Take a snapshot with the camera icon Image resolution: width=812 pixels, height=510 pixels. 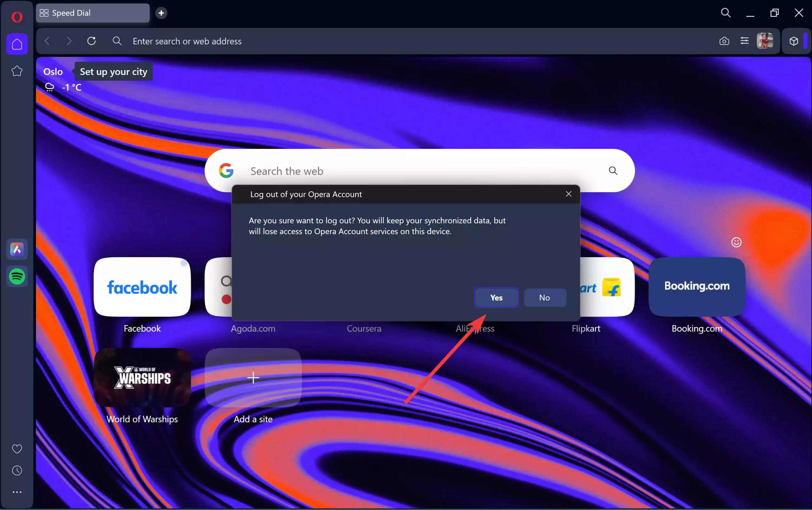point(724,41)
